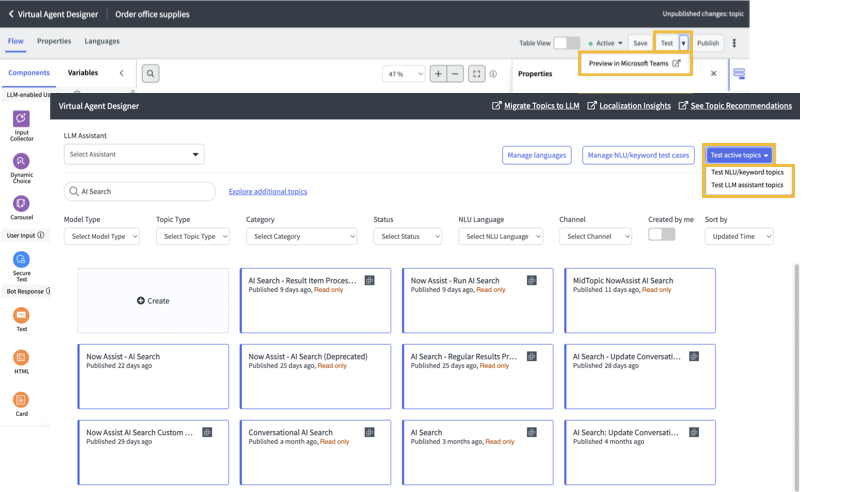The width and height of the screenshot is (849, 492).
Task: Toggle the Table View switch
Action: (566, 43)
